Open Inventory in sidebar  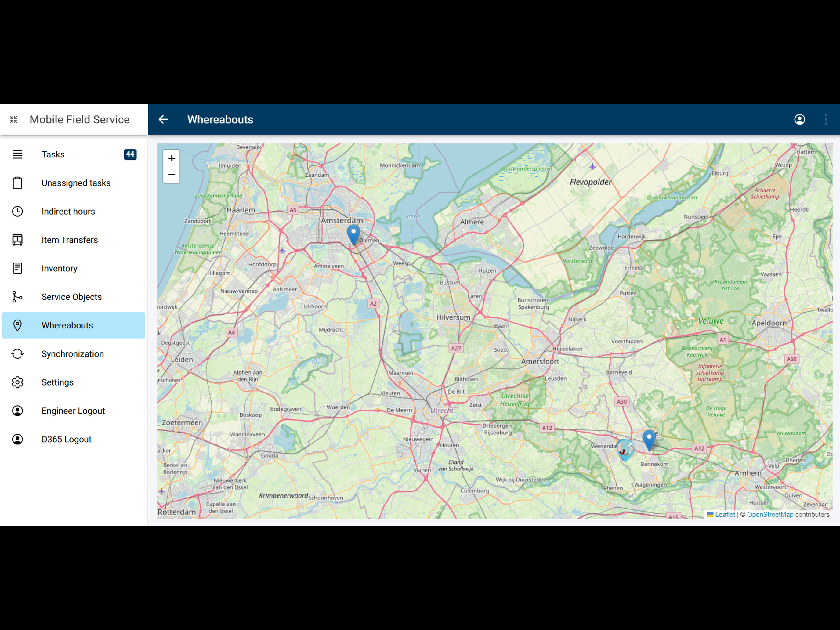[x=74, y=269]
